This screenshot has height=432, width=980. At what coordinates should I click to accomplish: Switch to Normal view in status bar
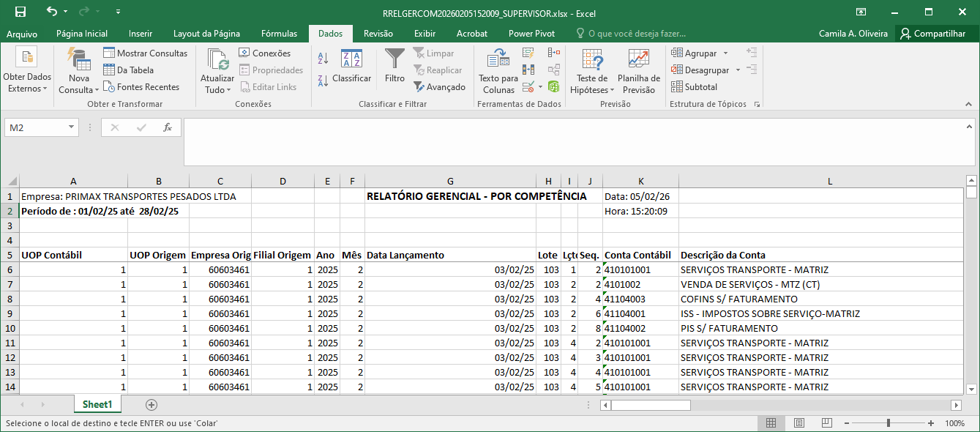[771, 423]
